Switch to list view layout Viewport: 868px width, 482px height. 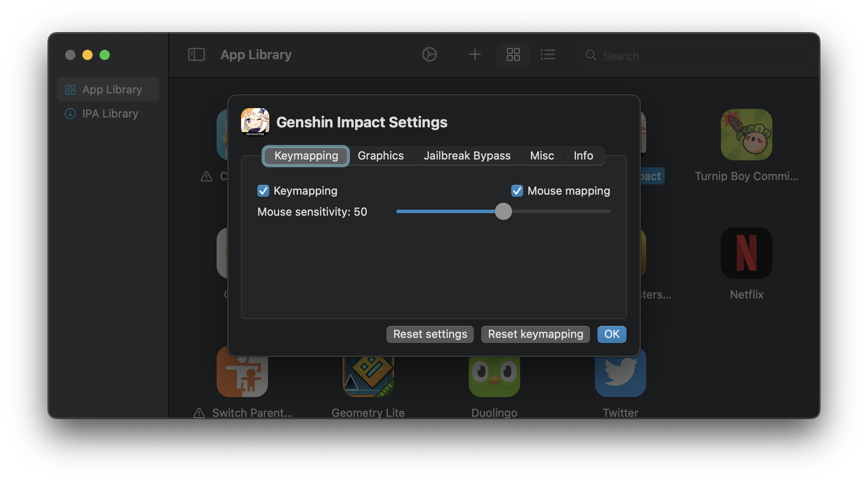pyautogui.click(x=548, y=54)
